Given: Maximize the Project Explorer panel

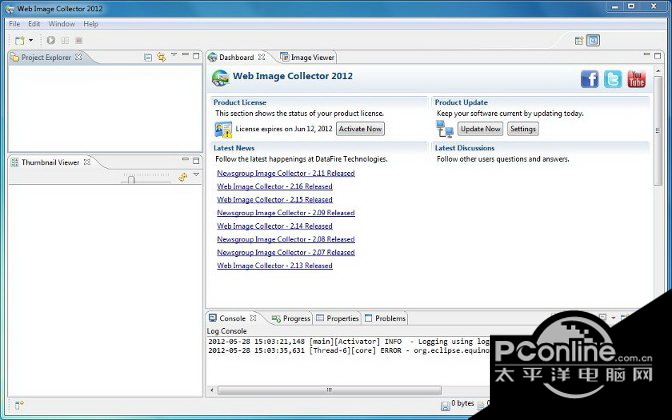Looking at the screenshot, I should coord(196,56).
